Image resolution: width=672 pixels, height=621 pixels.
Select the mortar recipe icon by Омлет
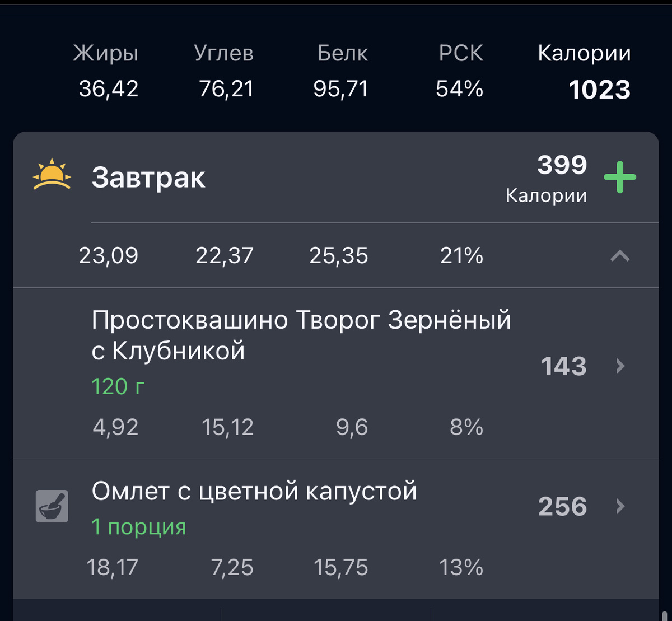52,506
